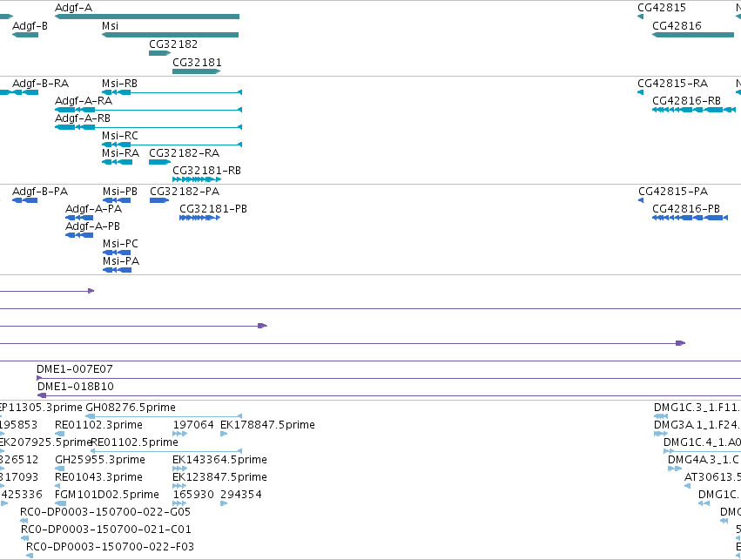This screenshot has height=560, width=741.
Task: Select clone DME1-018B10
Action: point(76,387)
